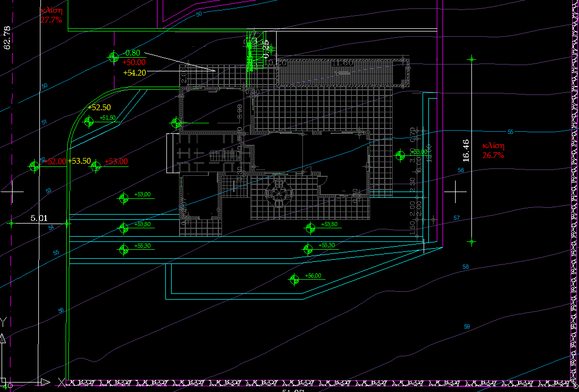Viewport: 579px width, 392px height.
Task: Click the red '+53.00' level label
Action: click(x=116, y=161)
